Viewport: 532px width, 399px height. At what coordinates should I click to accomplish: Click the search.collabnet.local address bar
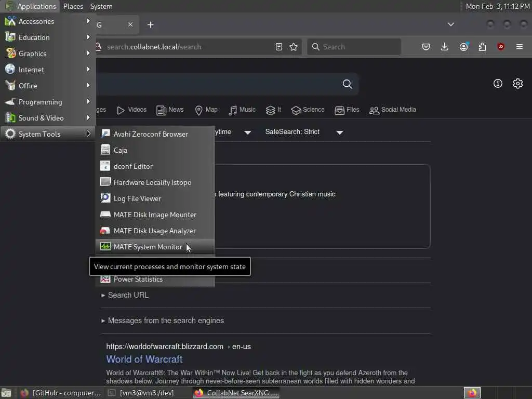[x=185, y=47]
